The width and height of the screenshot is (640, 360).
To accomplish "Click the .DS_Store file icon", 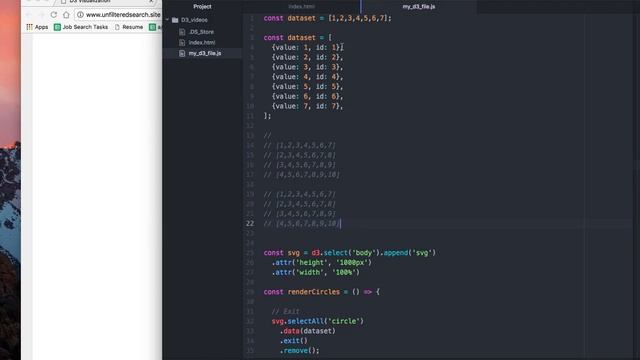I will click(x=182, y=31).
